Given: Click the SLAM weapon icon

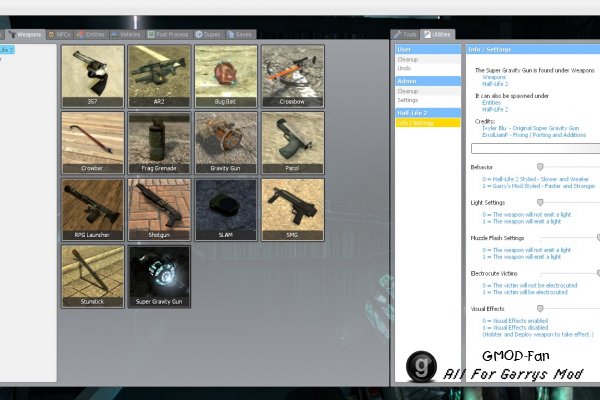Looking at the screenshot, I should click(x=226, y=209).
